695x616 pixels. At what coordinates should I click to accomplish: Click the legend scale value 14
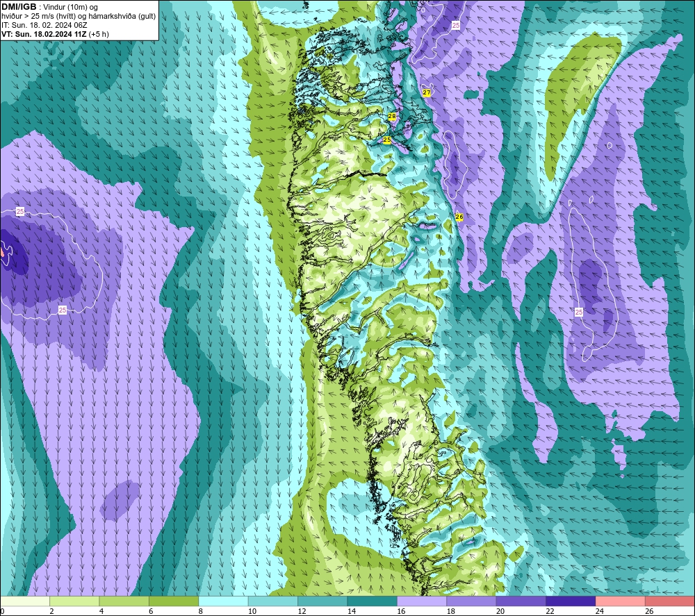pos(352,611)
